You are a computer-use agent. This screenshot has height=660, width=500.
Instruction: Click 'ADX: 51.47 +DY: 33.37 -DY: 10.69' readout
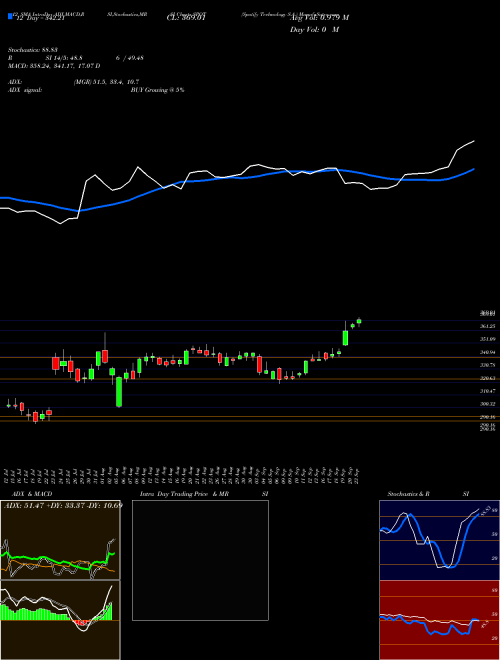[x=63, y=505]
